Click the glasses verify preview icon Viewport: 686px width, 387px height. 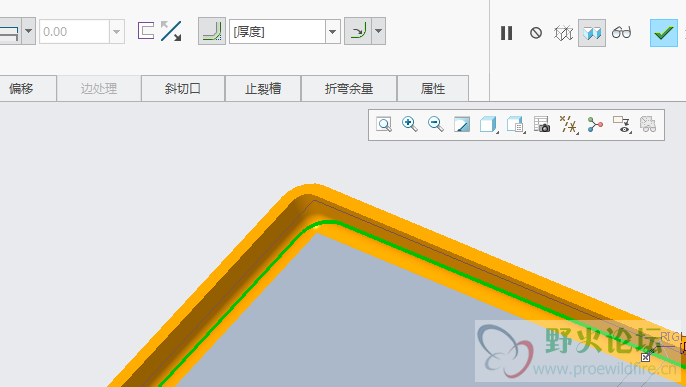(x=621, y=32)
